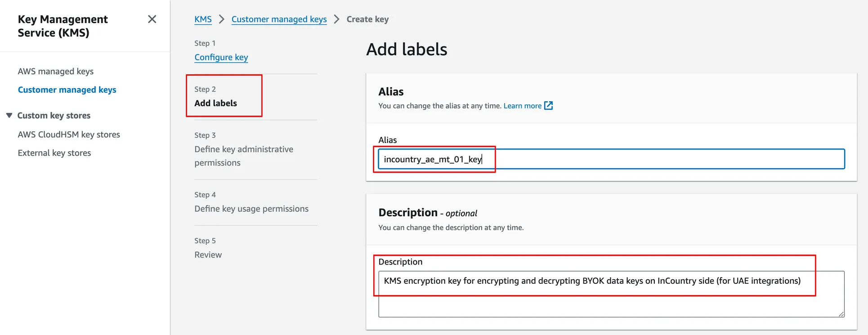Open Customer managed keys breadcrumb link
The height and width of the screenshot is (335, 868).
click(x=279, y=19)
